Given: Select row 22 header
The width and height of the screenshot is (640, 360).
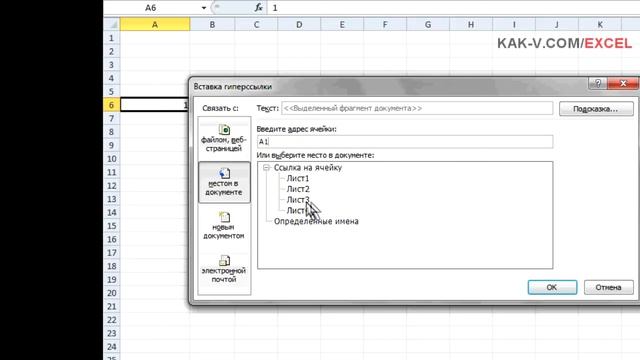Looking at the screenshot, I should click(112, 320).
